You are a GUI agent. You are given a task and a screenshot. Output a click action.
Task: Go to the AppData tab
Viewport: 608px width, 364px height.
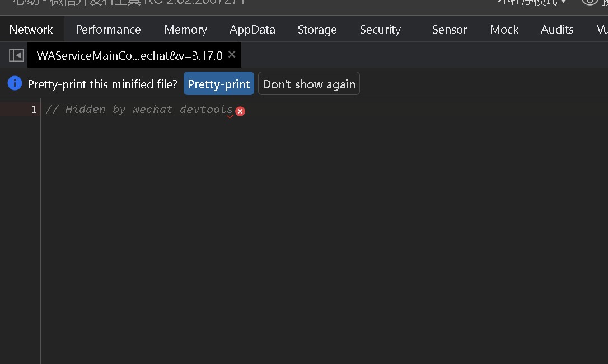(252, 30)
